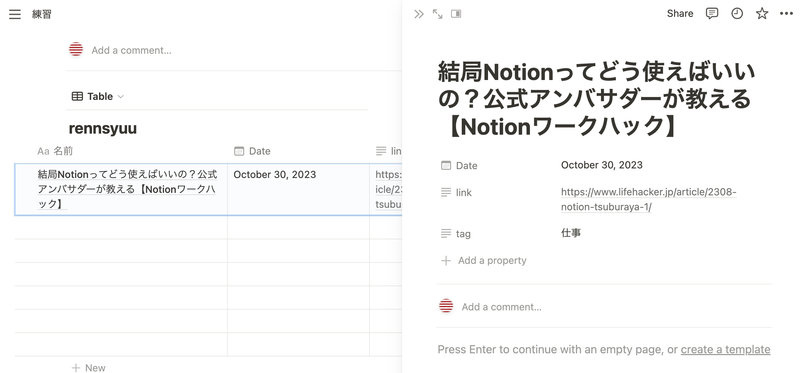Screen dimensions: 800x373
Task: Click the plus icon beside Add a property
Action: tap(446, 261)
